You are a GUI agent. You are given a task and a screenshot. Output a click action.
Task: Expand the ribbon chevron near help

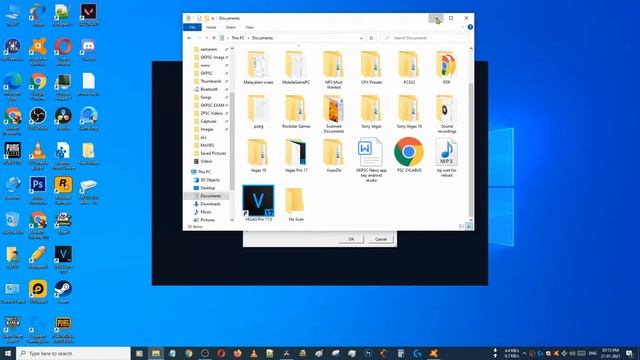[463, 27]
